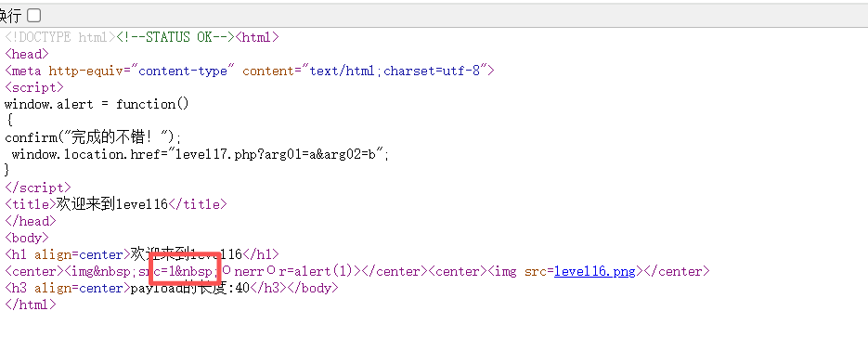Click the img&nbsp;src=1 payload text

(142, 271)
